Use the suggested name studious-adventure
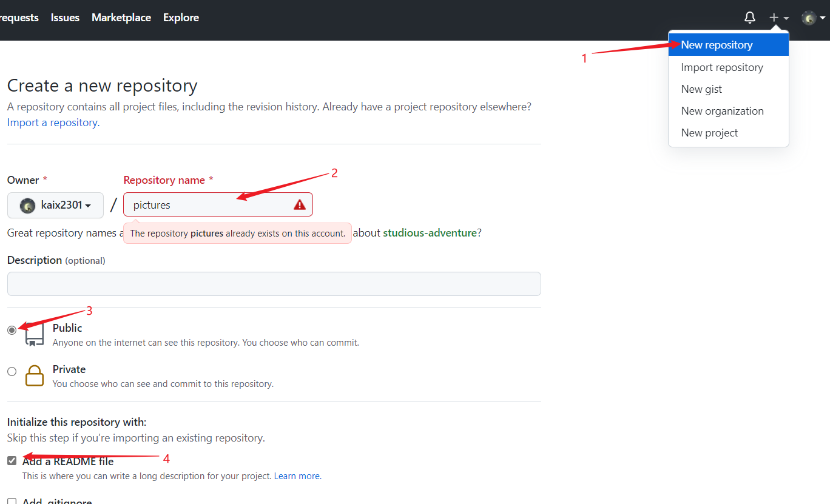The height and width of the screenshot is (504, 830). click(430, 233)
